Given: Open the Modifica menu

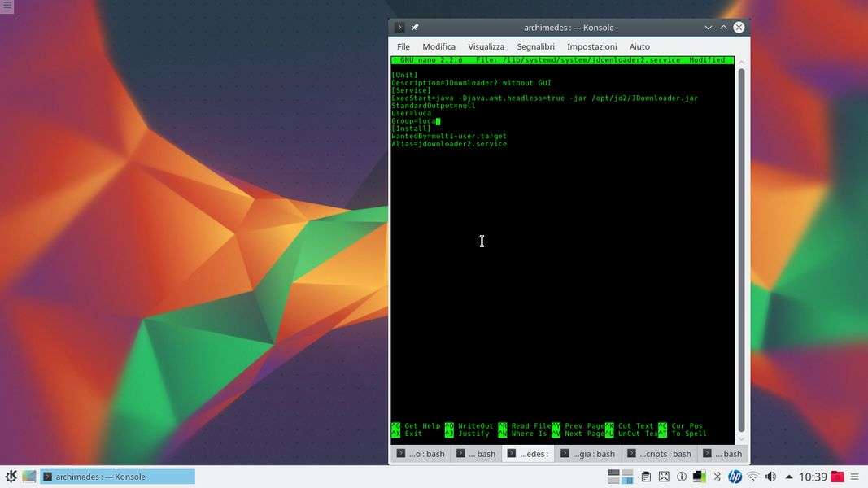Looking at the screenshot, I should pyautogui.click(x=438, y=46).
